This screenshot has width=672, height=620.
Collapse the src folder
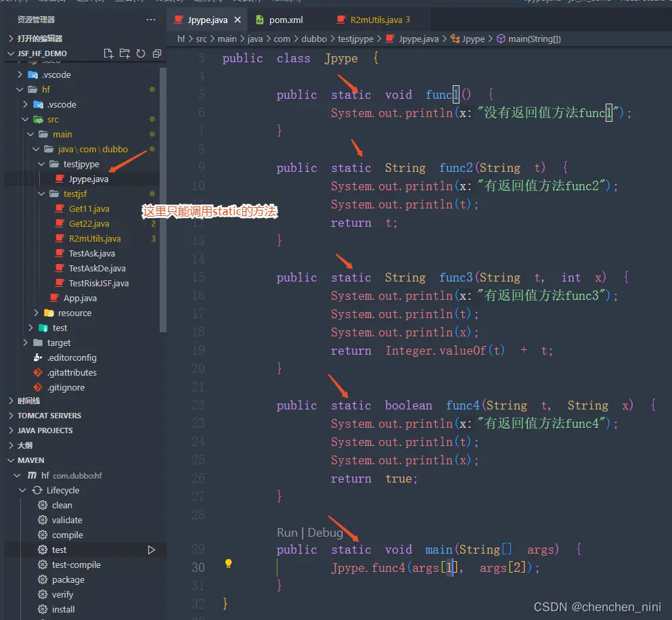(25, 119)
